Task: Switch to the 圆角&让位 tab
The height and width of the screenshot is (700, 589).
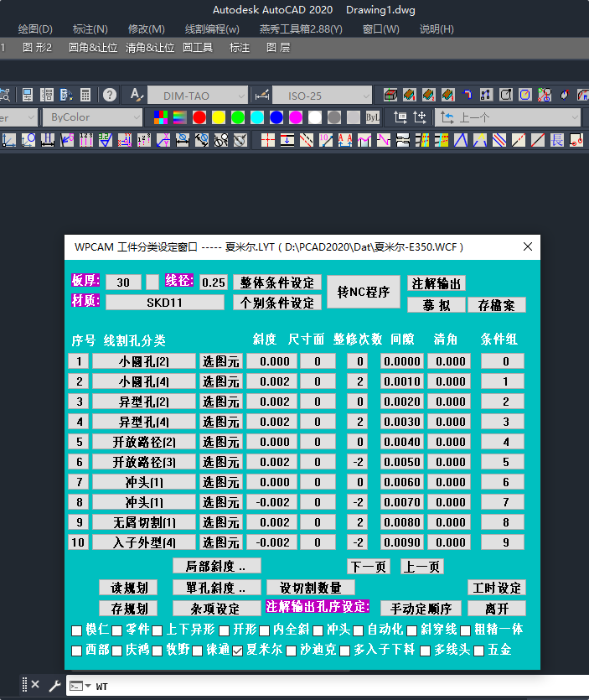Action: (93, 47)
